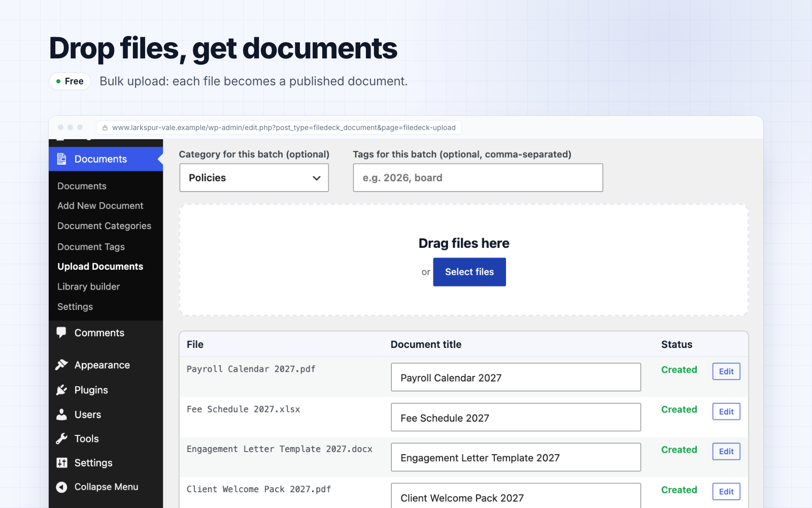The image size is (812, 508).
Task: Click the Users person icon
Action: point(61,415)
